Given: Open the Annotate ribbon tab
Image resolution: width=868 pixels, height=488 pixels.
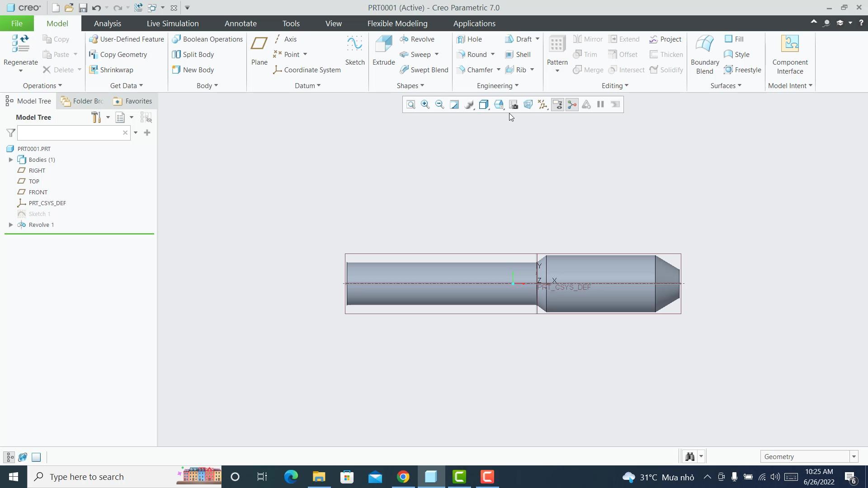Looking at the screenshot, I should point(241,23).
